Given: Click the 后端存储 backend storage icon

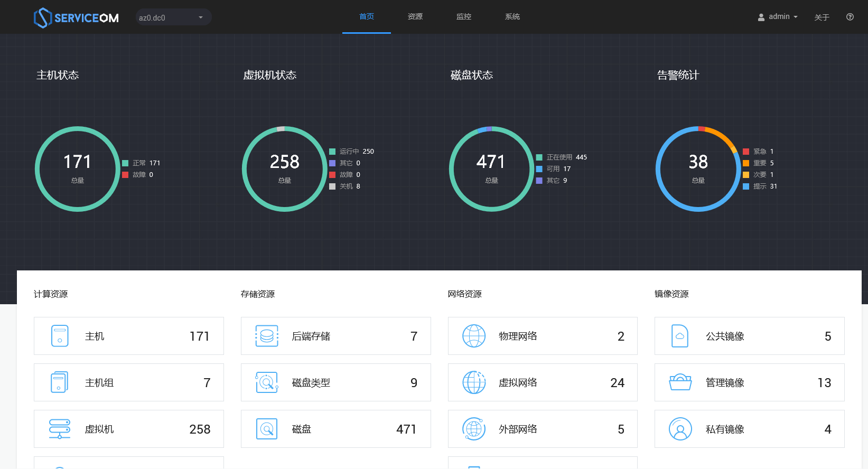Looking at the screenshot, I should [267, 336].
